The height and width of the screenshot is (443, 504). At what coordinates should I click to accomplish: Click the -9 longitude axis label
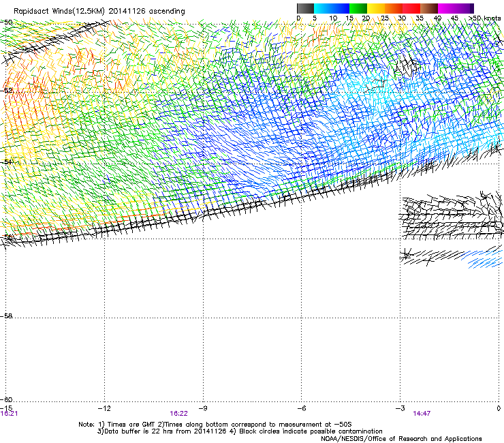click(203, 408)
